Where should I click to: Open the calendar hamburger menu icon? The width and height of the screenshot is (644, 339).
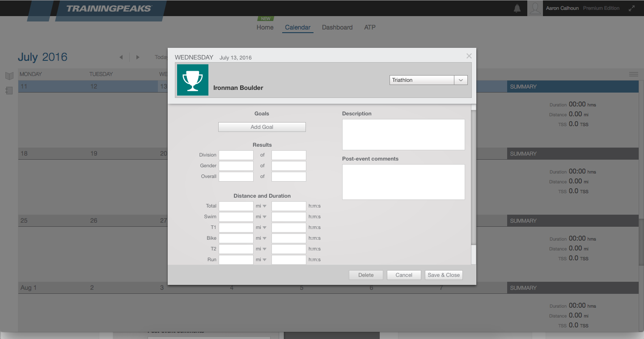point(633,74)
